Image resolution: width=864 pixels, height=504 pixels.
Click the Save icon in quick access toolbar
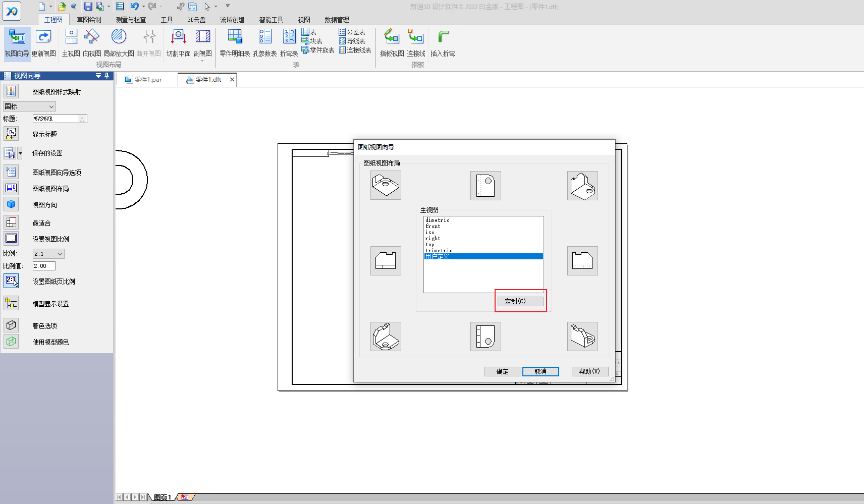point(88,7)
